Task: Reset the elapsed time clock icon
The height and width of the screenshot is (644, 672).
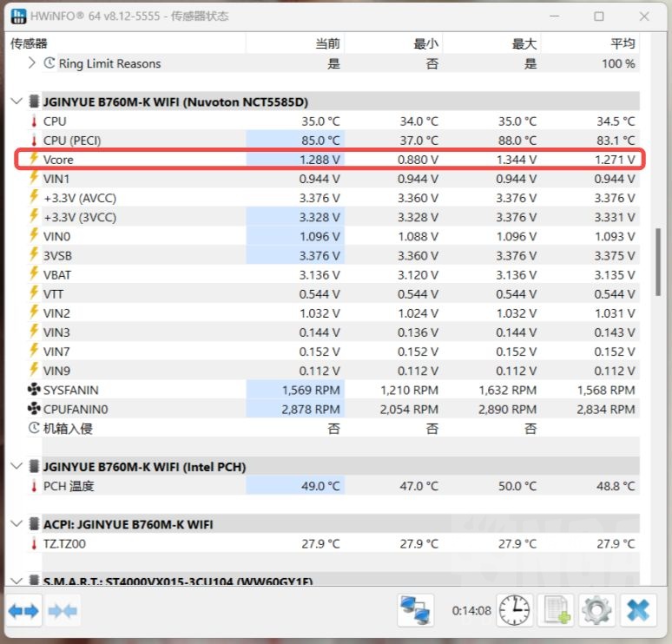Action: coord(516,611)
